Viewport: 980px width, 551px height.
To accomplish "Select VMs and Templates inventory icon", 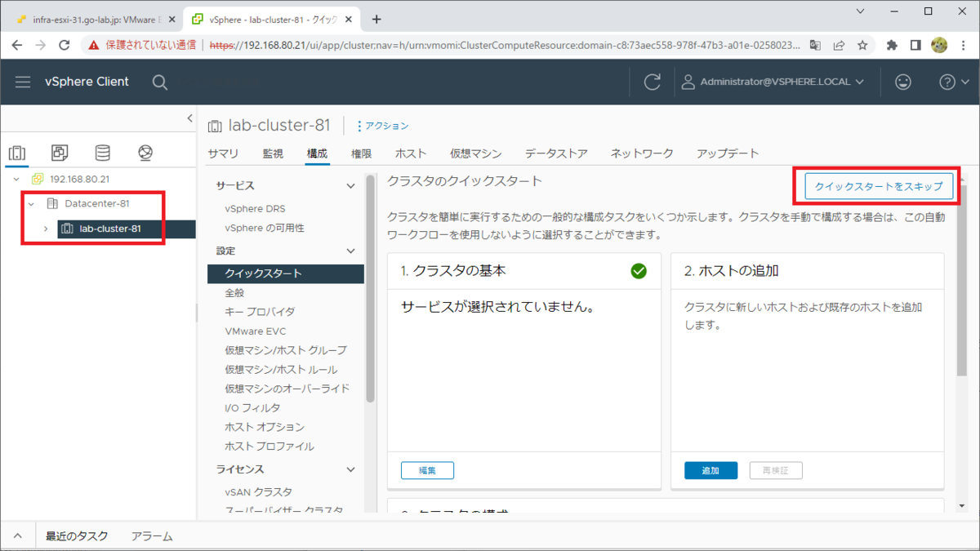I will coord(60,153).
